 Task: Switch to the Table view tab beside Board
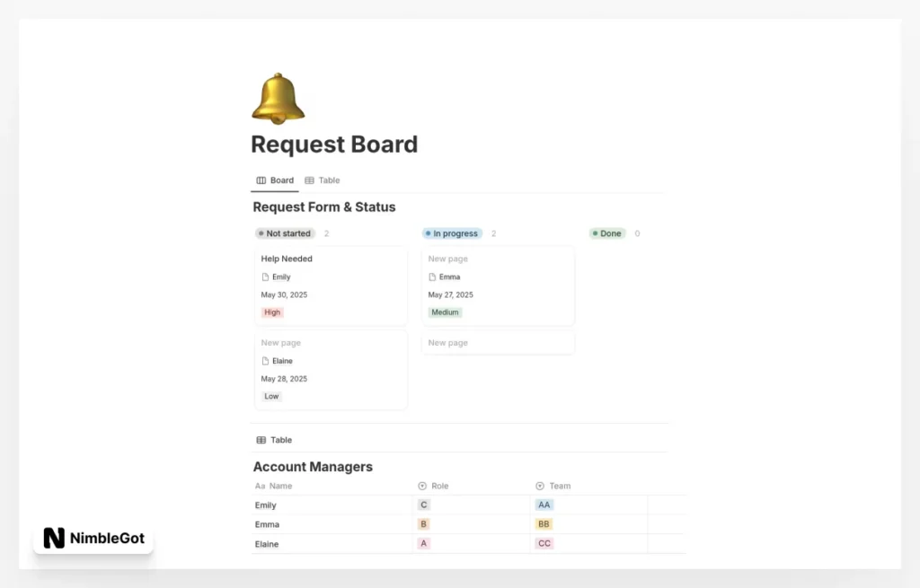323,180
